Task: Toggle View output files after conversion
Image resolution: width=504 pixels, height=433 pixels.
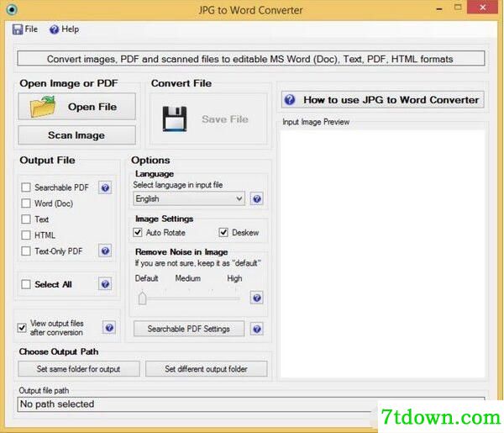Action: (x=22, y=328)
